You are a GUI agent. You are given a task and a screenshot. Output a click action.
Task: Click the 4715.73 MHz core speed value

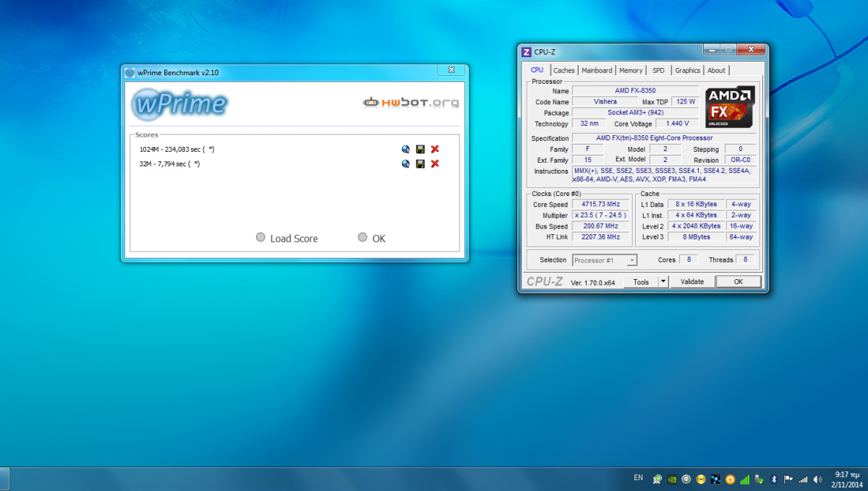(x=600, y=205)
